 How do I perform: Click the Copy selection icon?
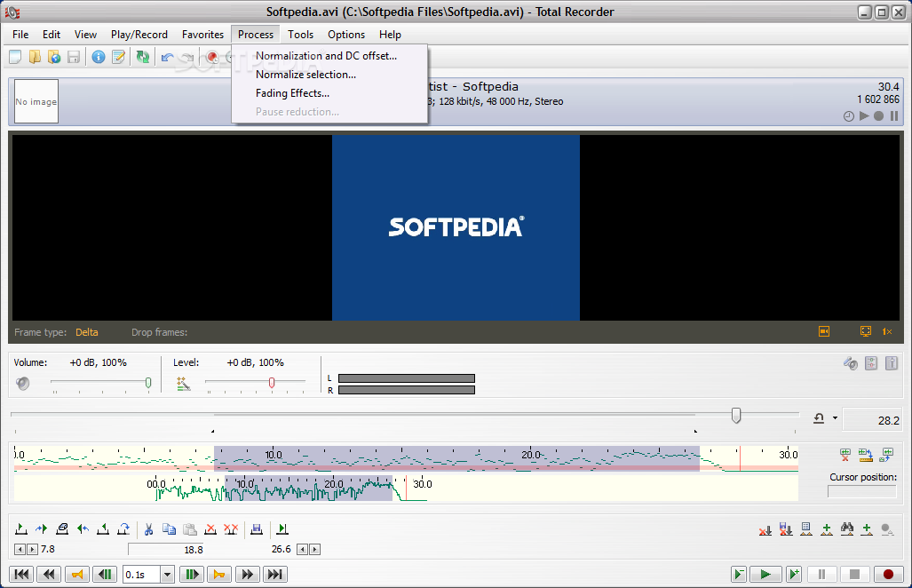click(x=169, y=528)
